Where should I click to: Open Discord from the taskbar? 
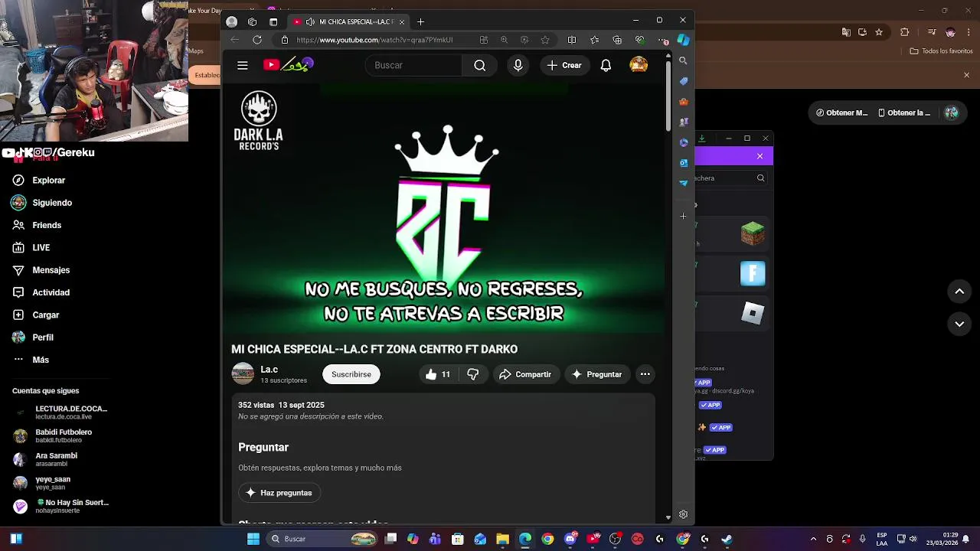[x=570, y=539]
